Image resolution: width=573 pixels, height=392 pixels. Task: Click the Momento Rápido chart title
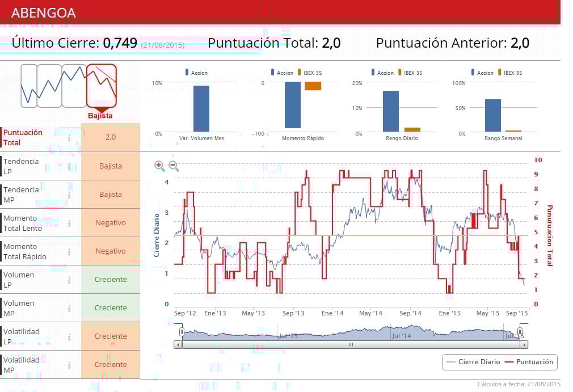pyautogui.click(x=303, y=138)
